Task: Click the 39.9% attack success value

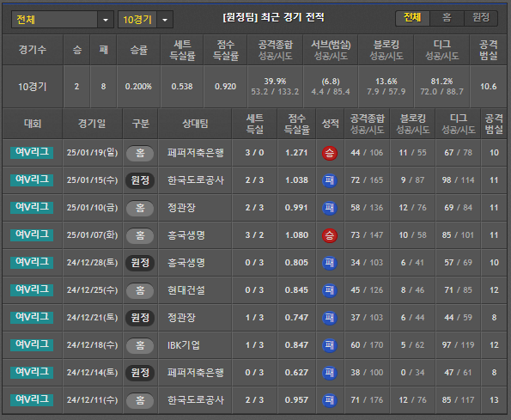Action: click(x=275, y=81)
